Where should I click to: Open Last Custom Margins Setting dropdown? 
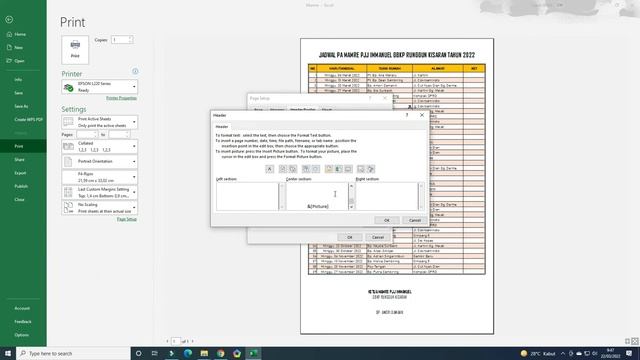click(100, 192)
